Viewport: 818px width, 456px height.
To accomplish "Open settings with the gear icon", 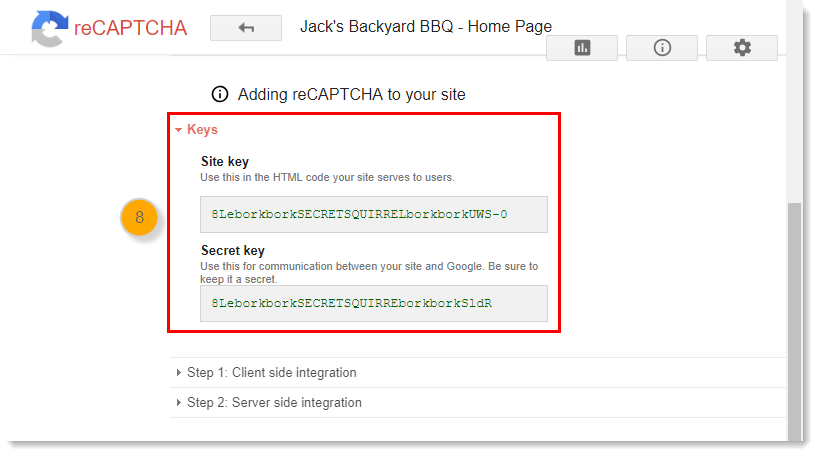I will [741, 48].
